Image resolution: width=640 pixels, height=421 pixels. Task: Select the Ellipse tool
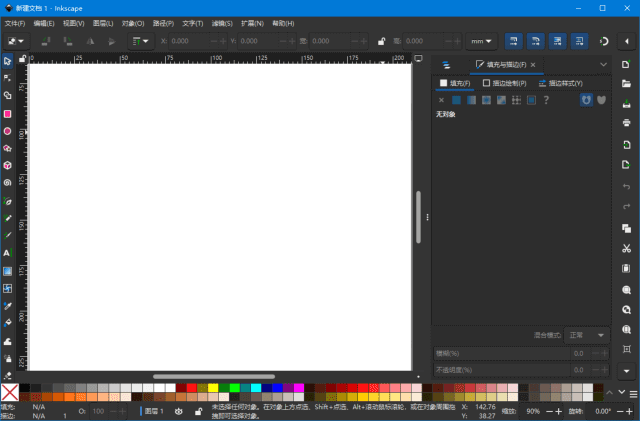click(x=7, y=131)
